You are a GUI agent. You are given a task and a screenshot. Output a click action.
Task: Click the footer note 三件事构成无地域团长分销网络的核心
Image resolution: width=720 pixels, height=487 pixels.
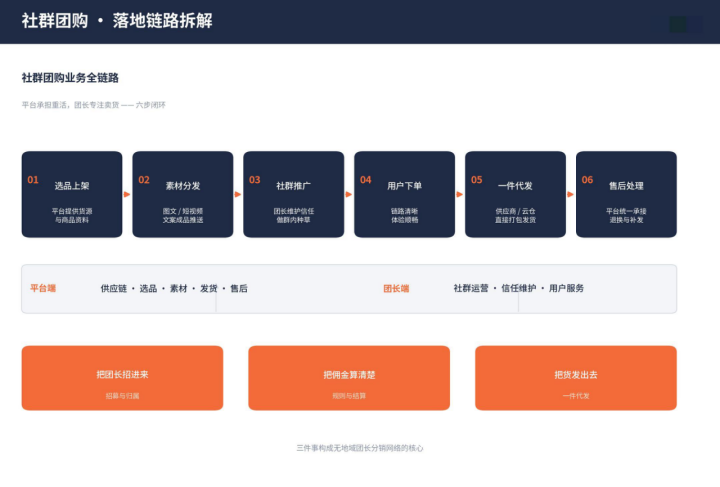click(360, 448)
